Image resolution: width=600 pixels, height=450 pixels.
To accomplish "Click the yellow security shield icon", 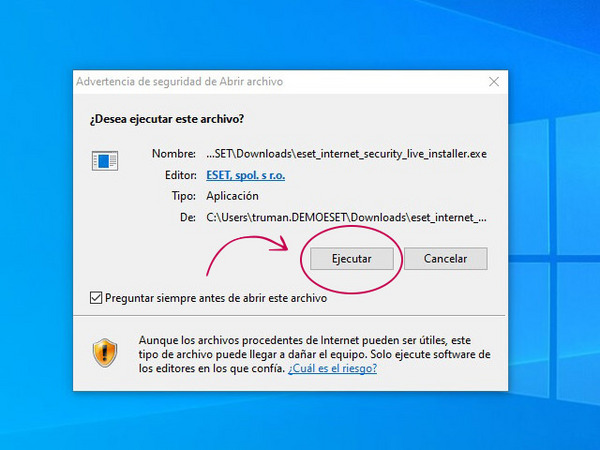I will pos(105,352).
